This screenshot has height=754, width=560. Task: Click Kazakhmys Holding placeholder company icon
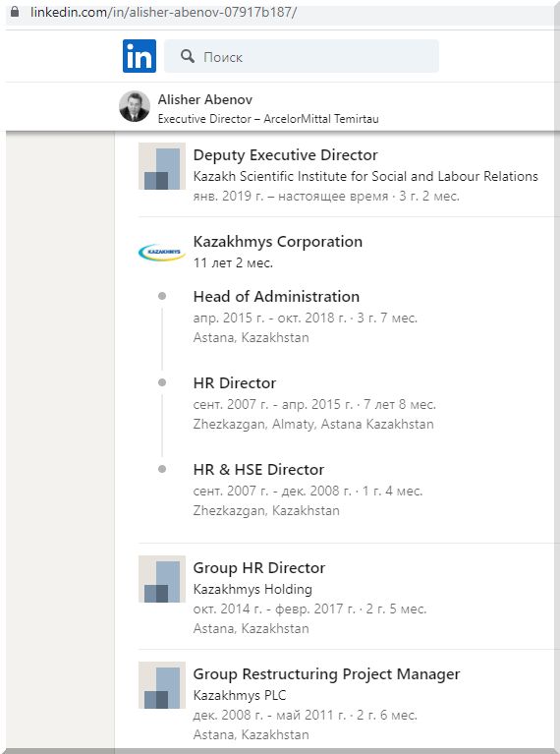[x=162, y=579]
